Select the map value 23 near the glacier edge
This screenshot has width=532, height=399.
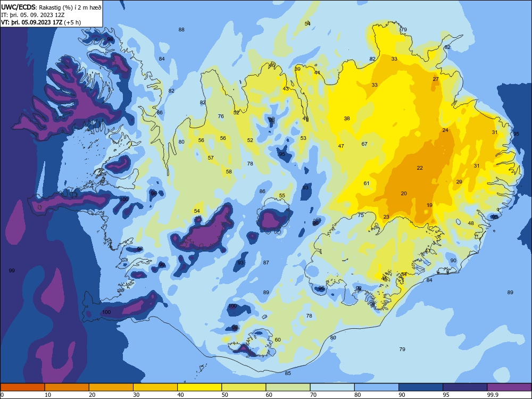click(x=386, y=217)
